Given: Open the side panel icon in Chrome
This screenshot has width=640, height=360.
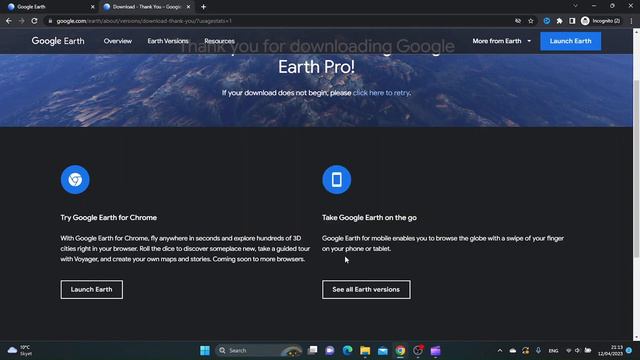Looking at the screenshot, I should 572,21.
